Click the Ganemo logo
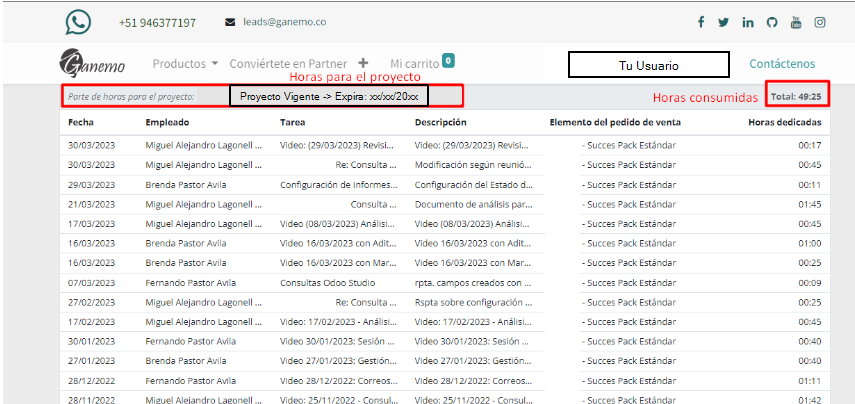This screenshot has width=855, height=404. pos(92,64)
